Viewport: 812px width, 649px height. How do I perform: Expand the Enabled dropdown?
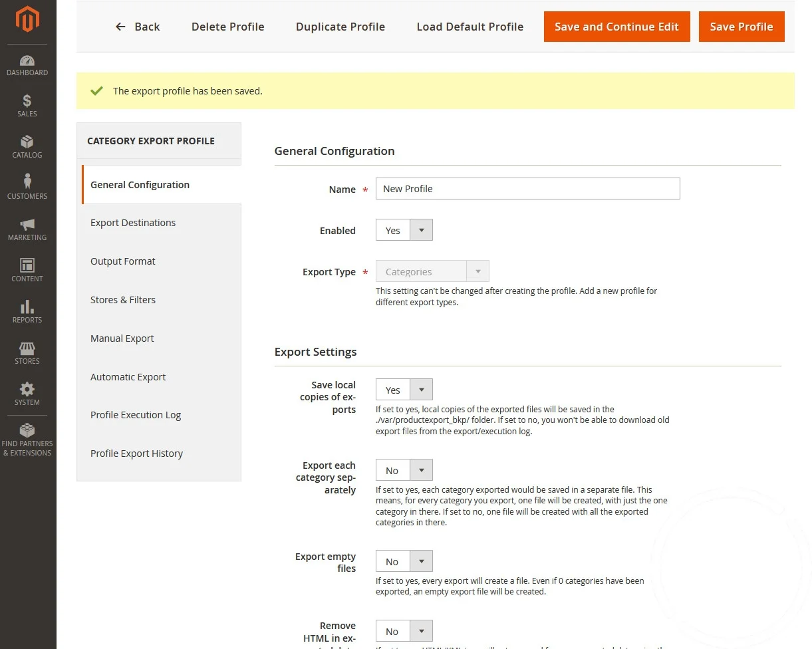[404, 230]
